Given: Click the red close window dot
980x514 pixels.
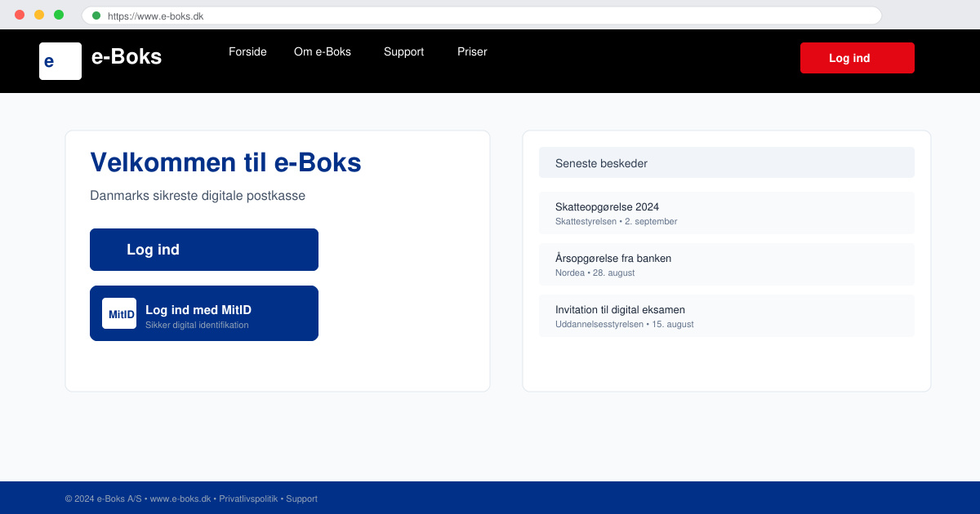Looking at the screenshot, I should 20,15.
